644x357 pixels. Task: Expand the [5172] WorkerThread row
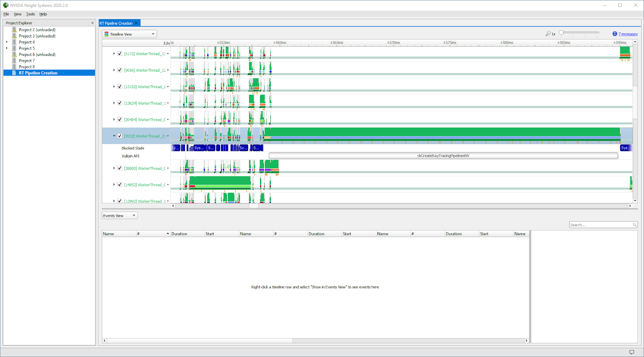click(x=114, y=54)
